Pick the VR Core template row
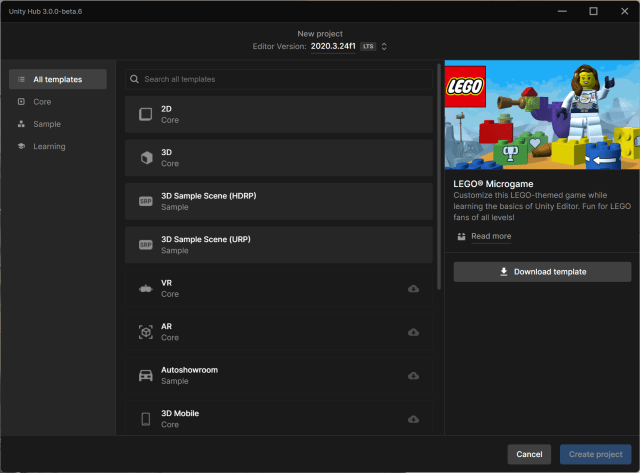Viewport: 640px width, 473px height. 279,289
